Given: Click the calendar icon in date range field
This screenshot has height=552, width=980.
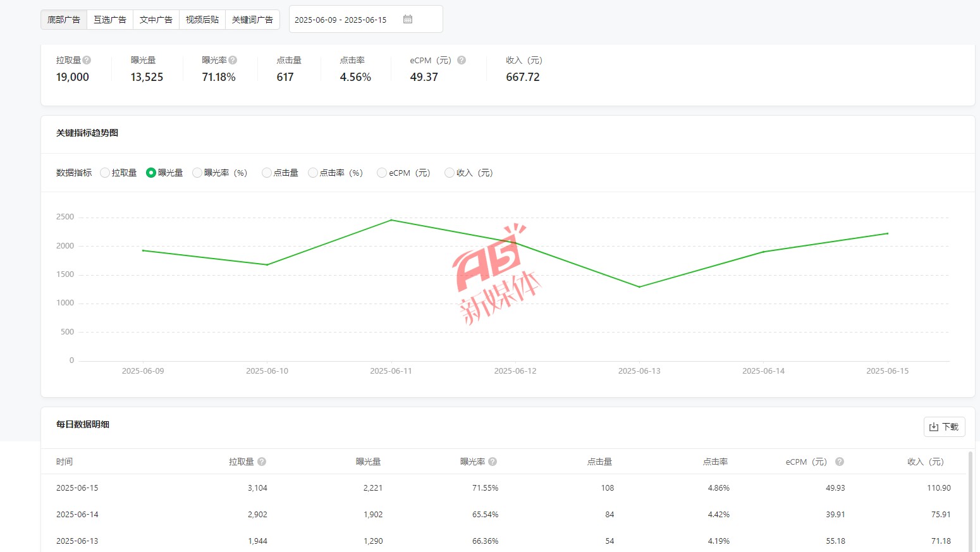Looking at the screenshot, I should coord(408,20).
